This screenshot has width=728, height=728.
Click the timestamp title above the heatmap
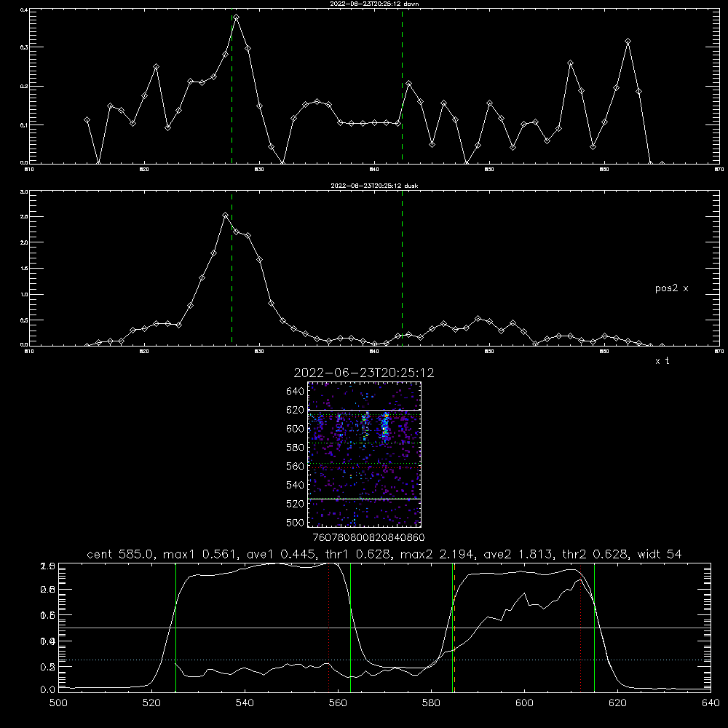pos(364,373)
